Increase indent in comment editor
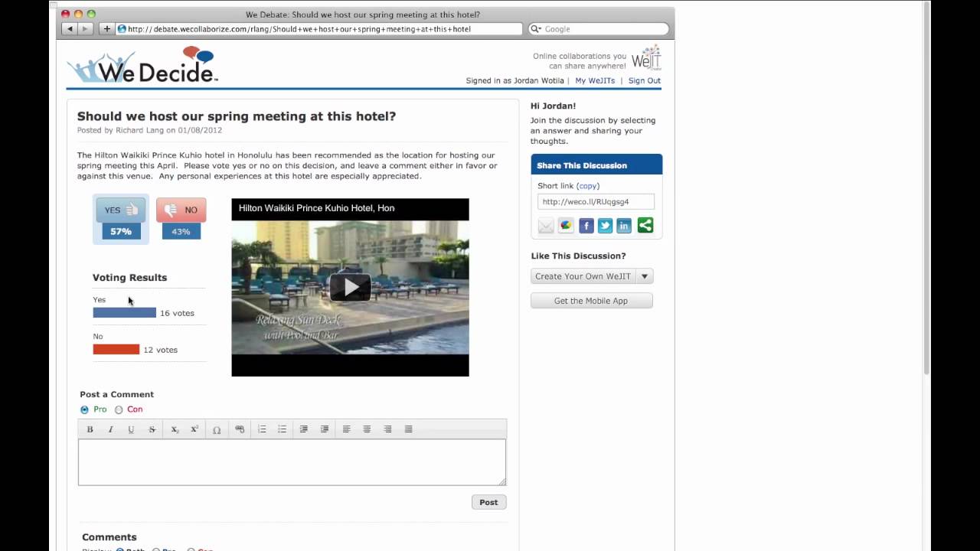The width and height of the screenshot is (980, 551). (x=325, y=429)
